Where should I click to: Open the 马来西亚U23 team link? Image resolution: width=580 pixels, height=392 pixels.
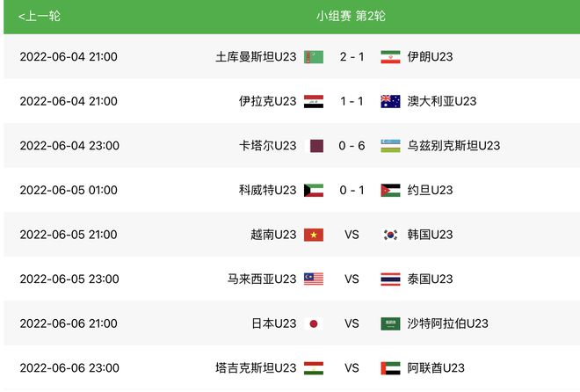(x=262, y=279)
